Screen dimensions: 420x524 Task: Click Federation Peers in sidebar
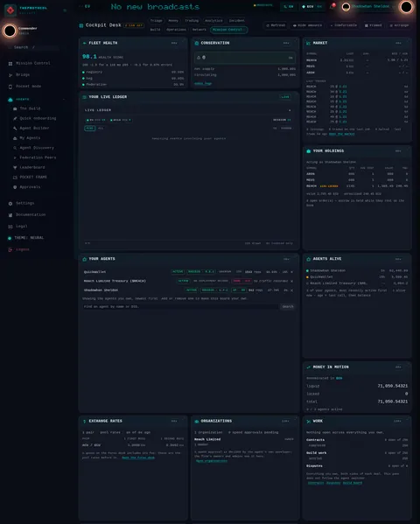tap(38, 157)
